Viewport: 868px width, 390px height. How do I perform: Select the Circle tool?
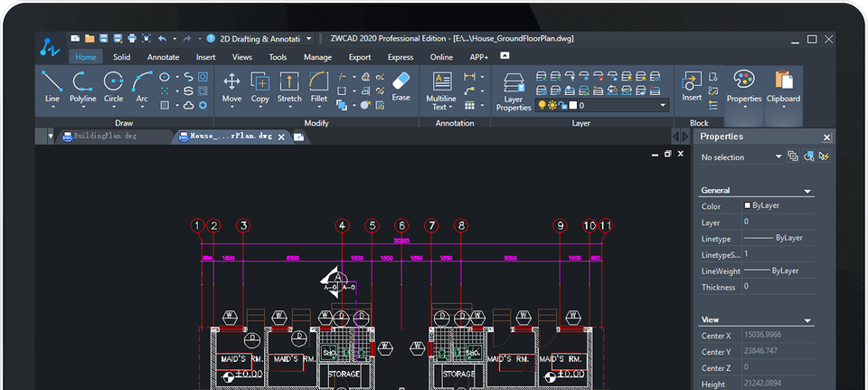coord(114,87)
